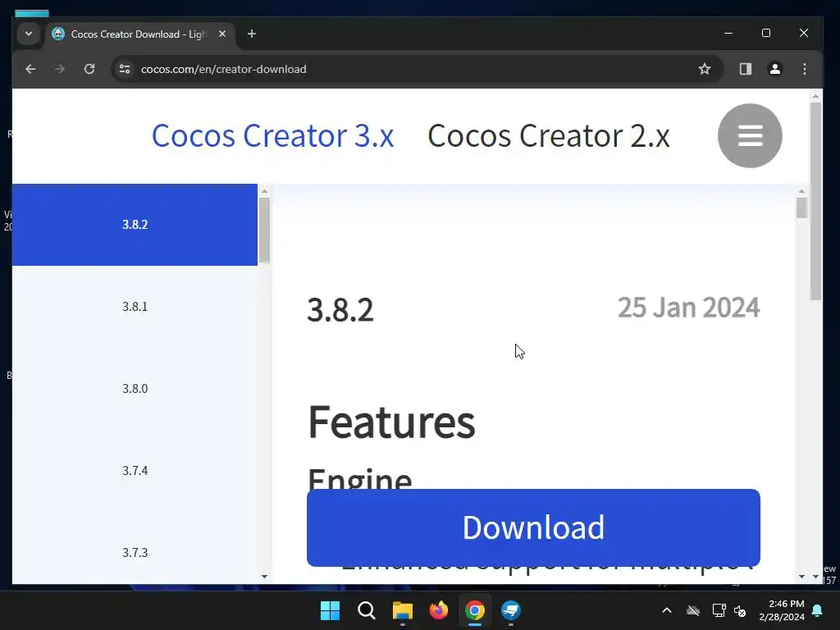Open the Windows Start menu
840x630 pixels.
pyautogui.click(x=330, y=610)
